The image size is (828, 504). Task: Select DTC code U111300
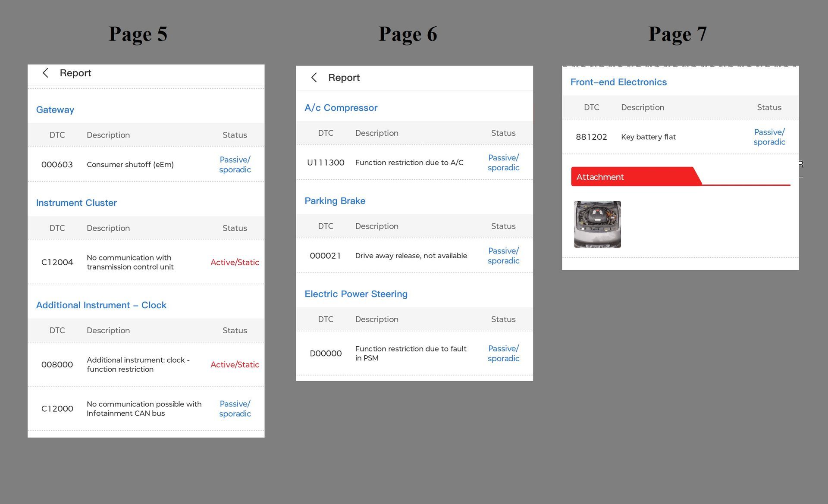pos(326,163)
